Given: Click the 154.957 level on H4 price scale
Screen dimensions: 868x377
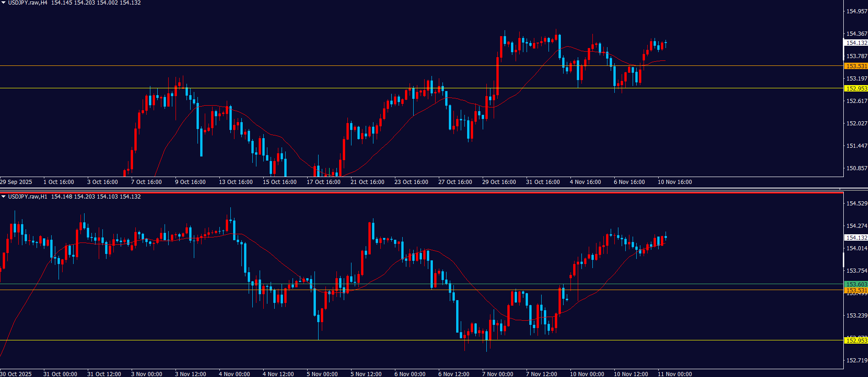Looking at the screenshot, I should (857, 11).
